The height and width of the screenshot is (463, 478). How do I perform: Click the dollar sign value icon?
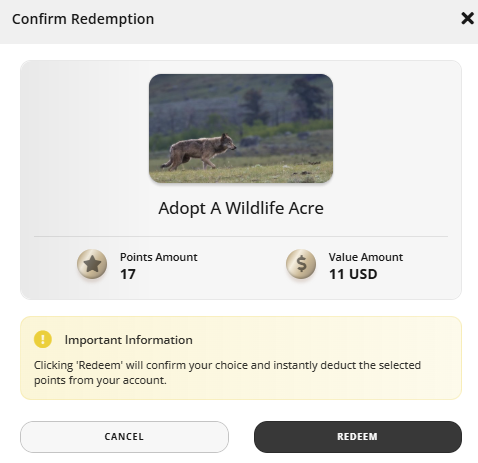[301, 264]
